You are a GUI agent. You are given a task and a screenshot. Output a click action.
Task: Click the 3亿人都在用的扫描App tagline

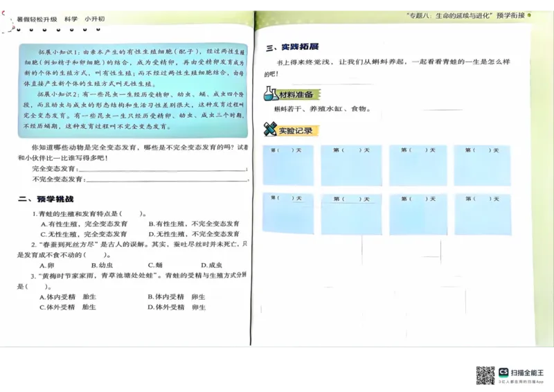tap(521, 382)
